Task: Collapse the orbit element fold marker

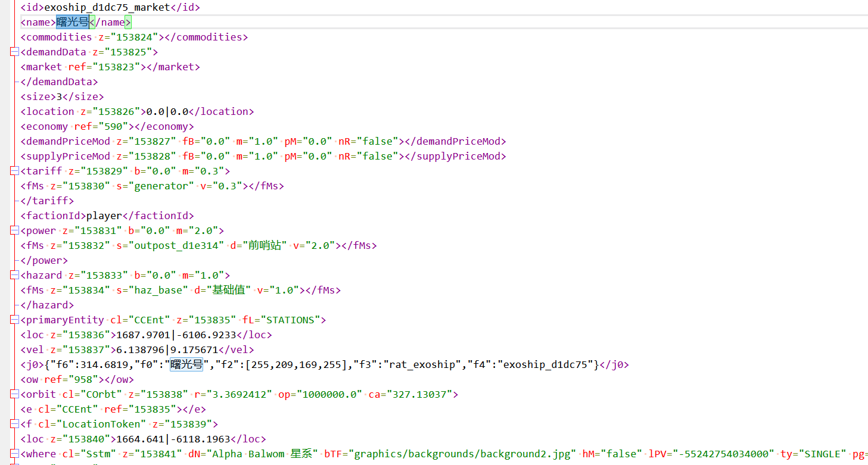Action: pyautogui.click(x=14, y=395)
